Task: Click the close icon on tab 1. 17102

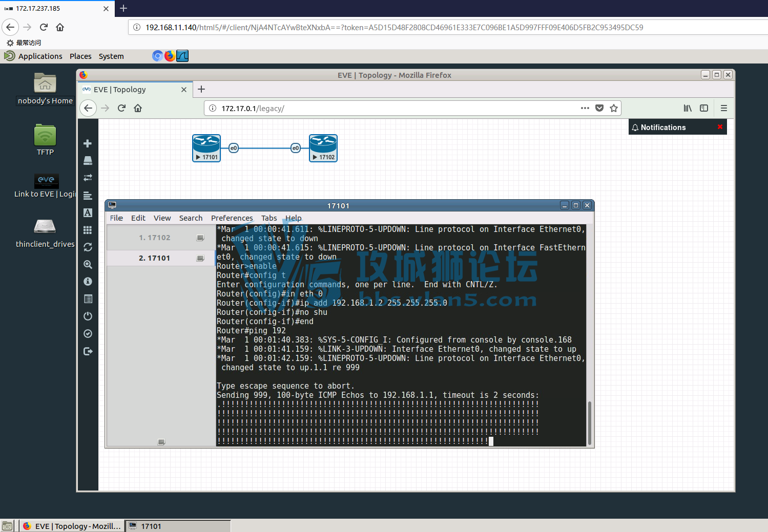Action: [x=200, y=238]
